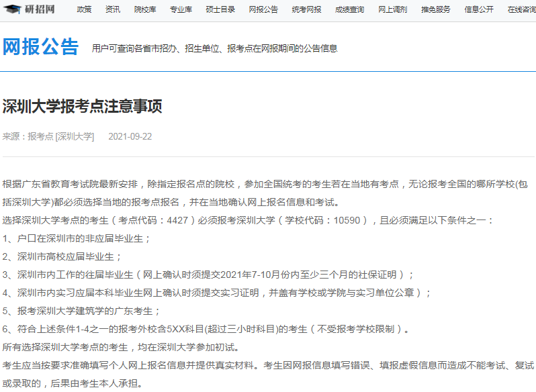
Task: Click item 2 深圳市高校应届毕业生
Action: click(x=62, y=256)
